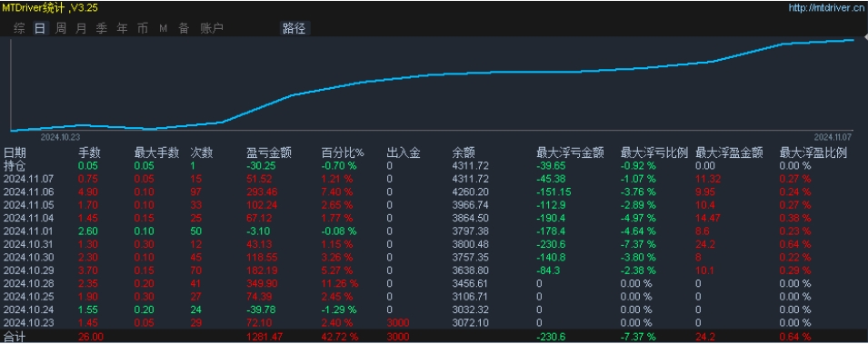Switch to the 综 summary tab

pyautogui.click(x=19, y=29)
